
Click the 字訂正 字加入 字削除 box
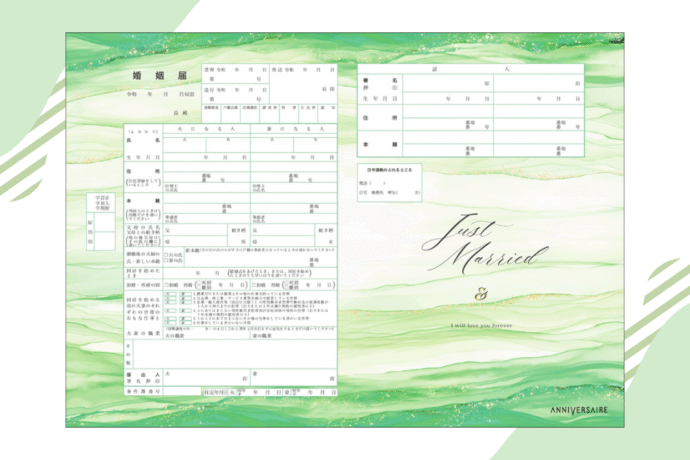[101, 203]
